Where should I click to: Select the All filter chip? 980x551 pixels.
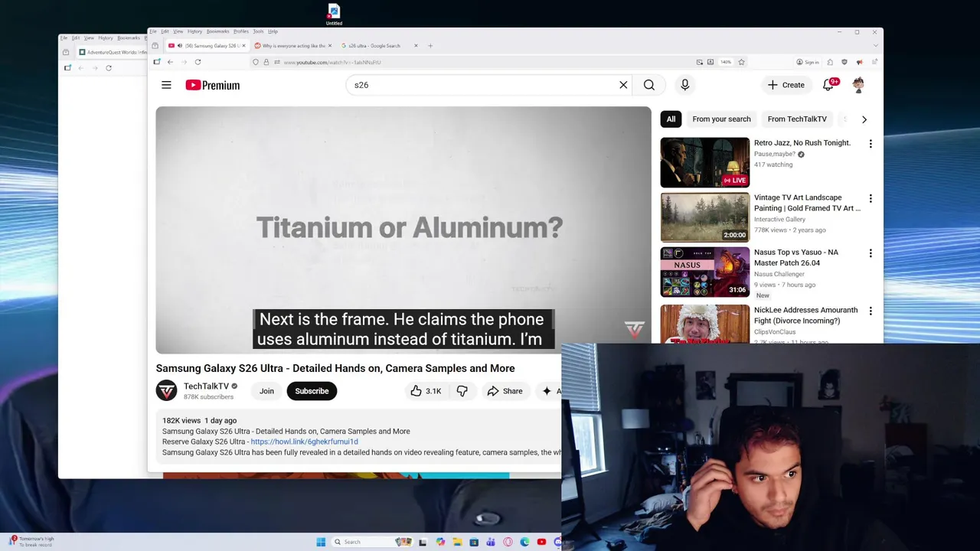pyautogui.click(x=671, y=119)
